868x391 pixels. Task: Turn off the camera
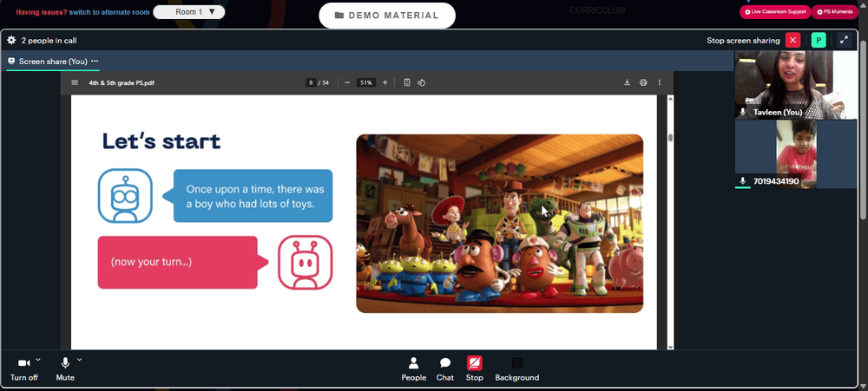[x=23, y=368]
